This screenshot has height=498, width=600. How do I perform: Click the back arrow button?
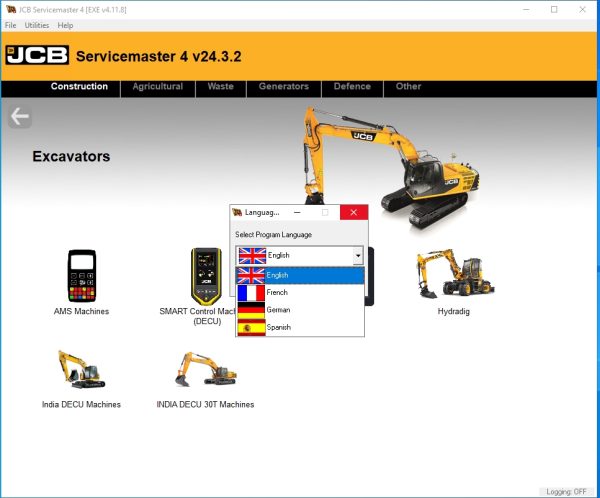click(20, 116)
